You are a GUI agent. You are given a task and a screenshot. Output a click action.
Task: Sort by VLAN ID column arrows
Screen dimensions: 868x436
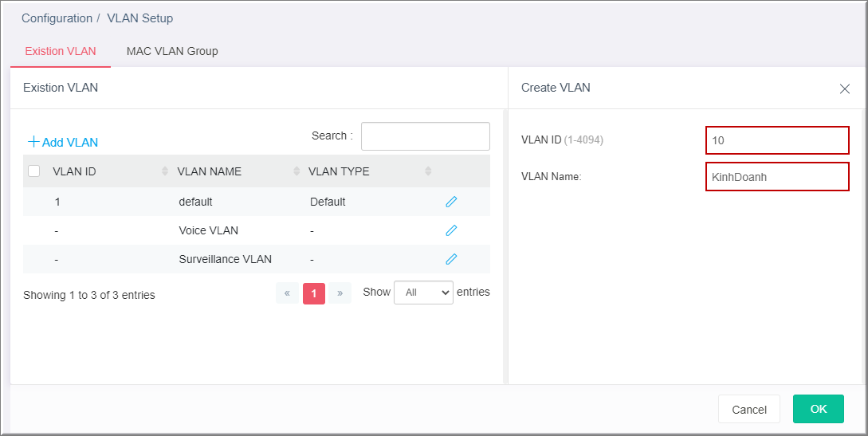pyautogui.click(x=165, y=171)
